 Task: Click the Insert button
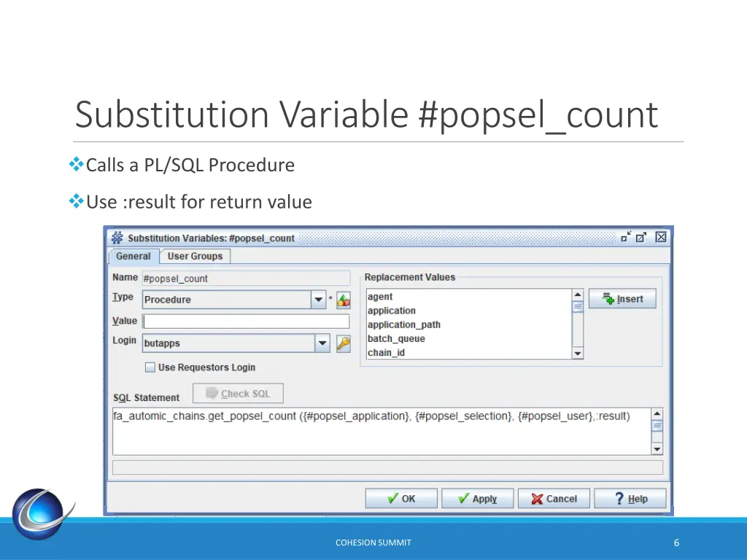point(622,298)
